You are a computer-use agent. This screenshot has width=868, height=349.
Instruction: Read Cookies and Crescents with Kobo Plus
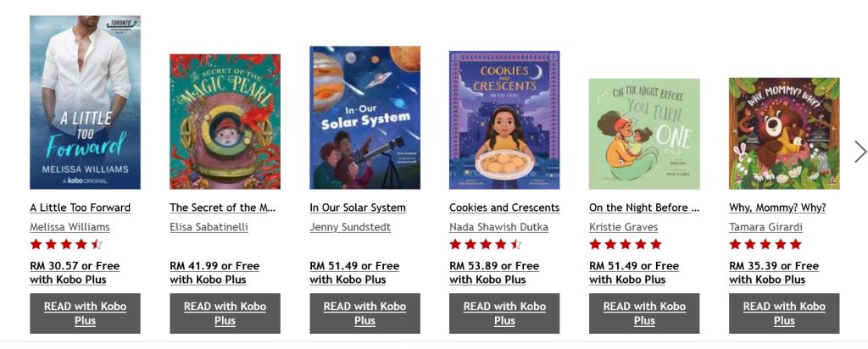(x=504, y=313)
